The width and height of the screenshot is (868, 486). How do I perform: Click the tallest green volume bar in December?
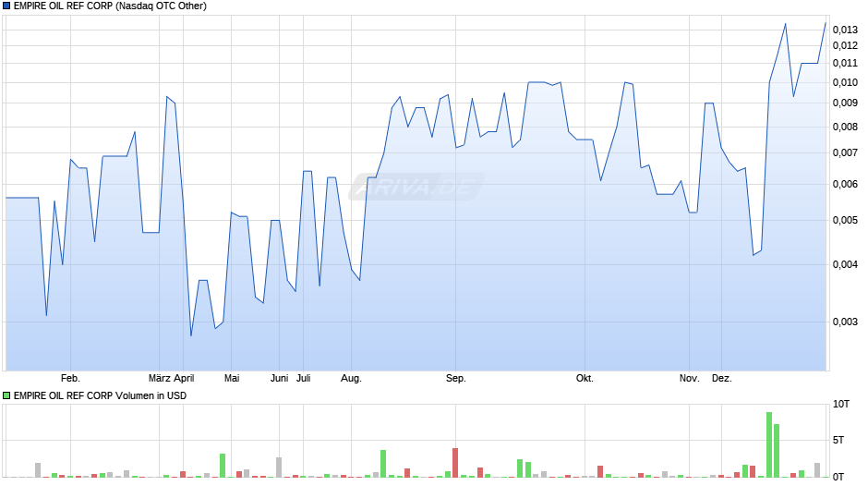(x=769, y=444)
